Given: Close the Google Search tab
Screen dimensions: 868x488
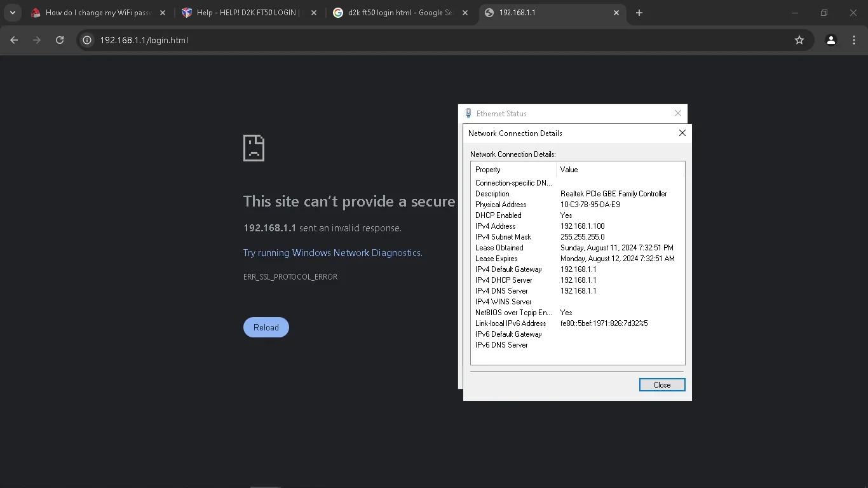Looking at the screenshot, I should [x=465, y=13].
